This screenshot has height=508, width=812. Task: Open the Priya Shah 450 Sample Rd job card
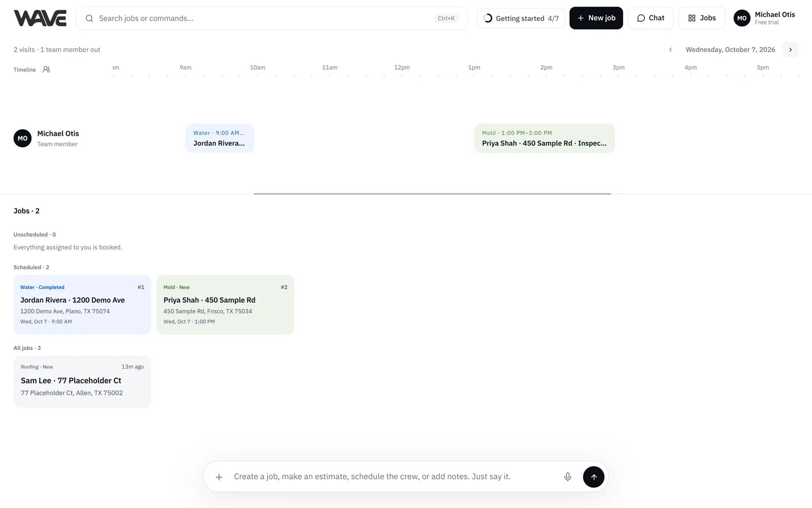(x=225, y=305)
